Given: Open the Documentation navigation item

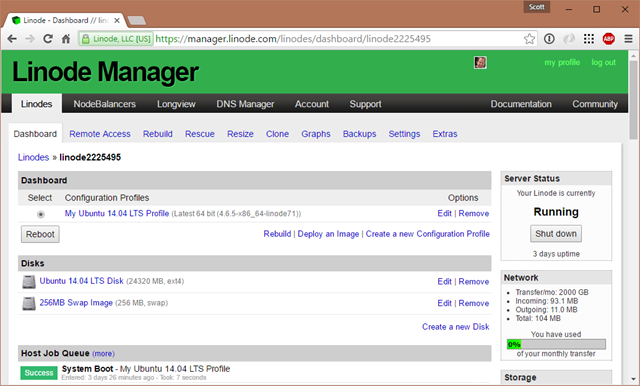Looking at the screenshot, I should [521, 104].
